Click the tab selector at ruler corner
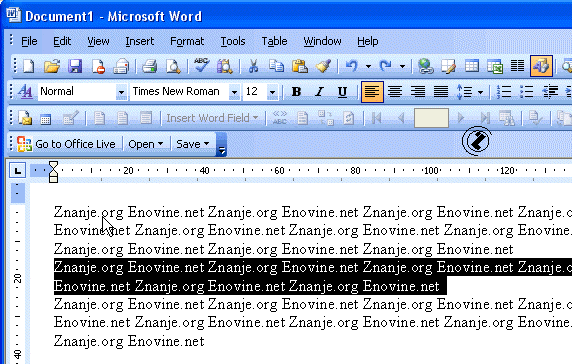572x364 pixels. (x=18, y=170)
